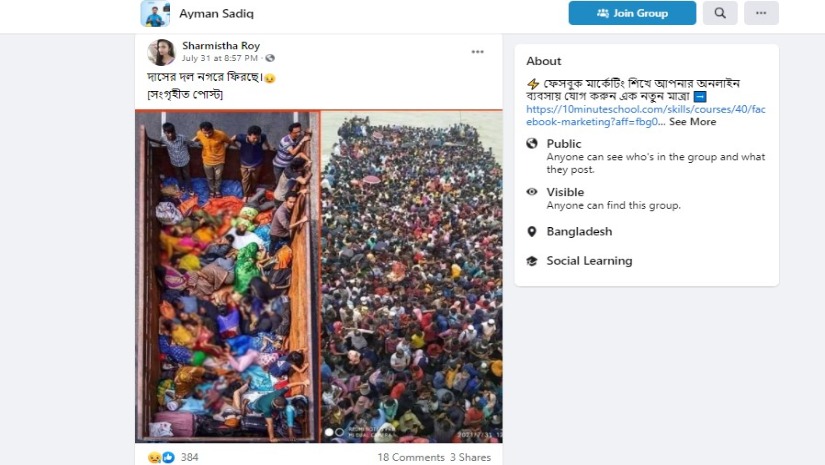Open the crowded boat photo in the post
Screen dimensions: 825x465
tap(319, 276)
